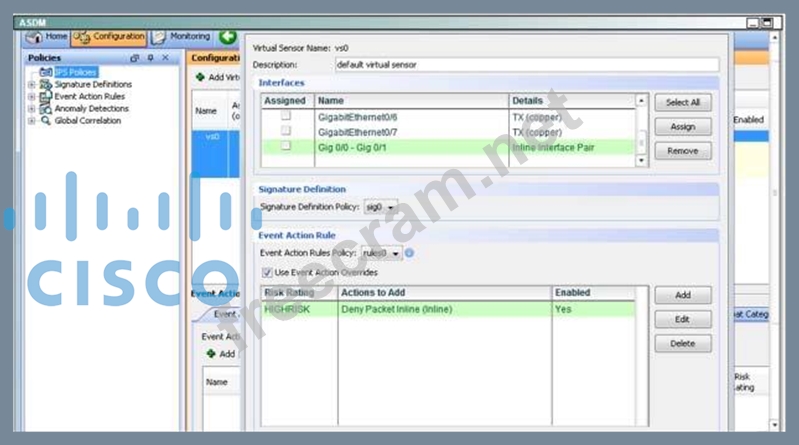Screen dimensions: 799x445
Task: Click the Anomaly Detections icon
Action: coord(45,108)
